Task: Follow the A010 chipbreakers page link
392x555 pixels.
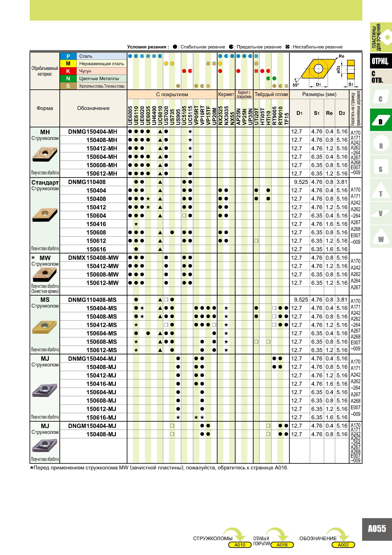Action: click(240, 545)
